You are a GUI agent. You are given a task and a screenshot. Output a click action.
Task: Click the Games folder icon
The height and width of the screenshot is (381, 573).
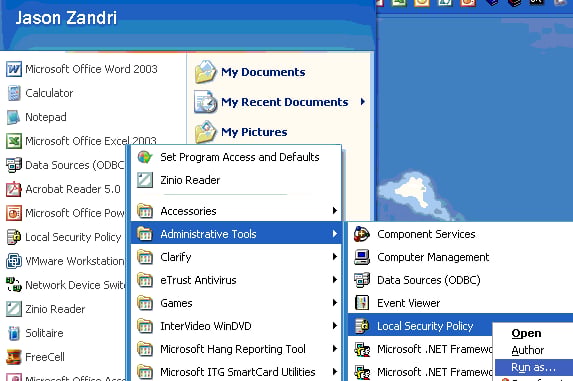tap(145, 303)
